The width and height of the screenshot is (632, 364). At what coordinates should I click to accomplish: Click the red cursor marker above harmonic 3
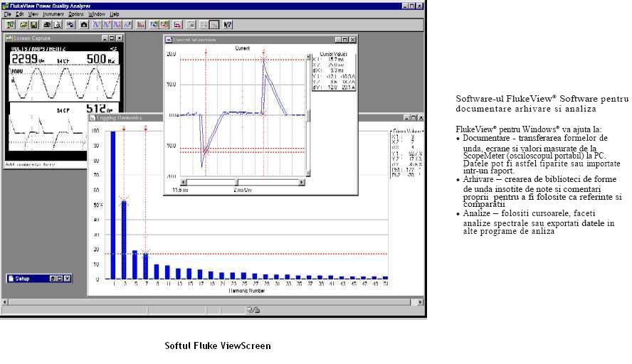(x=124, y=129)
